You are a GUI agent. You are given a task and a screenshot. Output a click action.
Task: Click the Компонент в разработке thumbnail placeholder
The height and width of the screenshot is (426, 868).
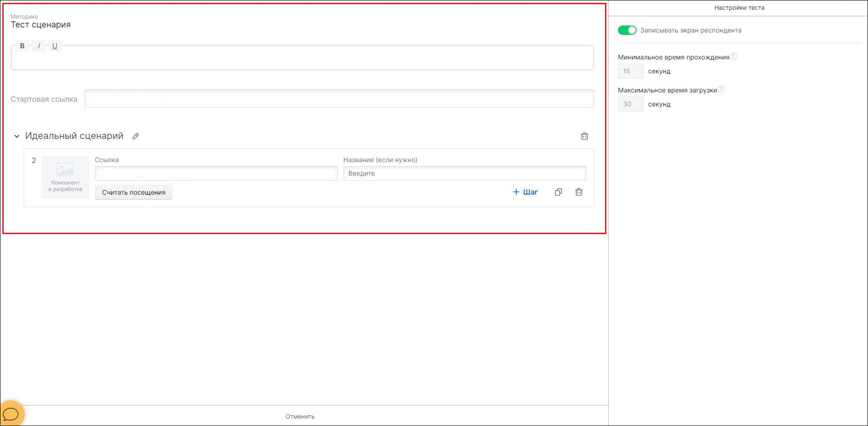click(66, 177)
